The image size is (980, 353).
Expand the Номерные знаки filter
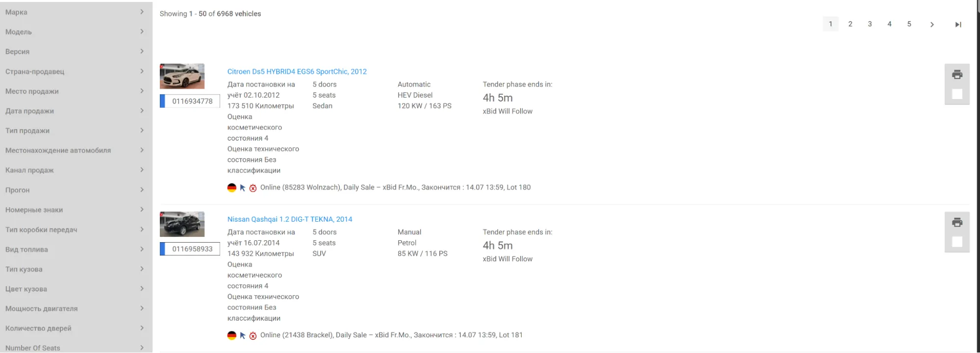75,210
